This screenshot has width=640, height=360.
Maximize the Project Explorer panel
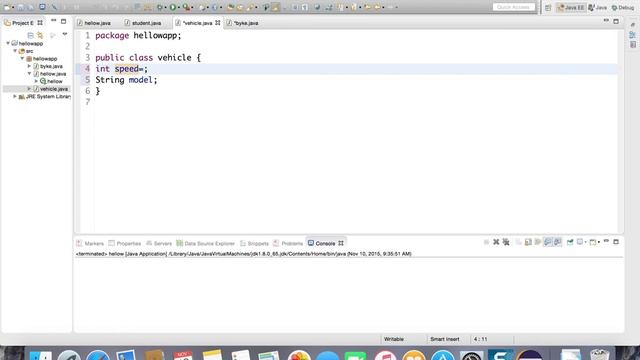click(x=63, y=21)
